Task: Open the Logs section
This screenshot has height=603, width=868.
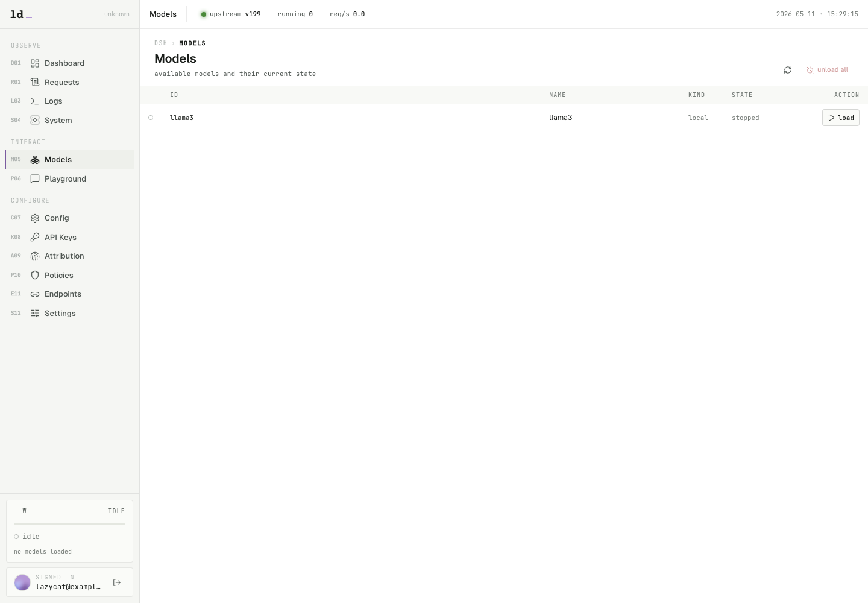Action: pyautogui.click(x=70, y=101)
